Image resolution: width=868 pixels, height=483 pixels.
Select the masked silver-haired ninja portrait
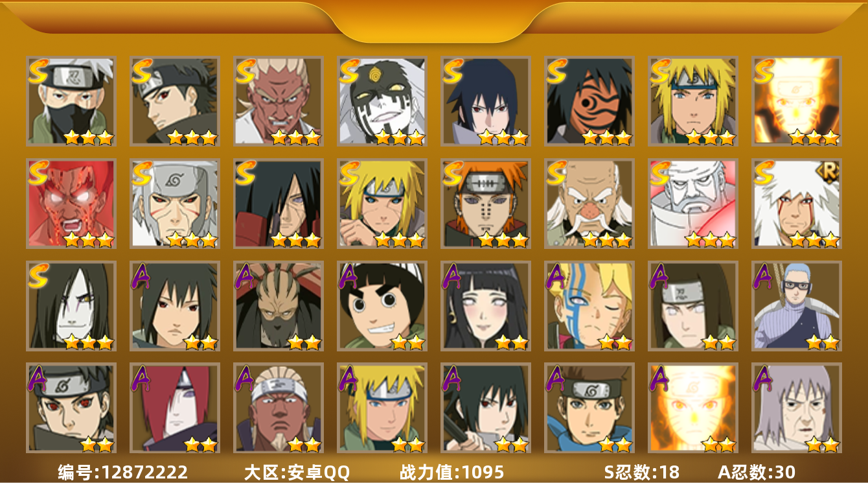(x=71, y=100)
